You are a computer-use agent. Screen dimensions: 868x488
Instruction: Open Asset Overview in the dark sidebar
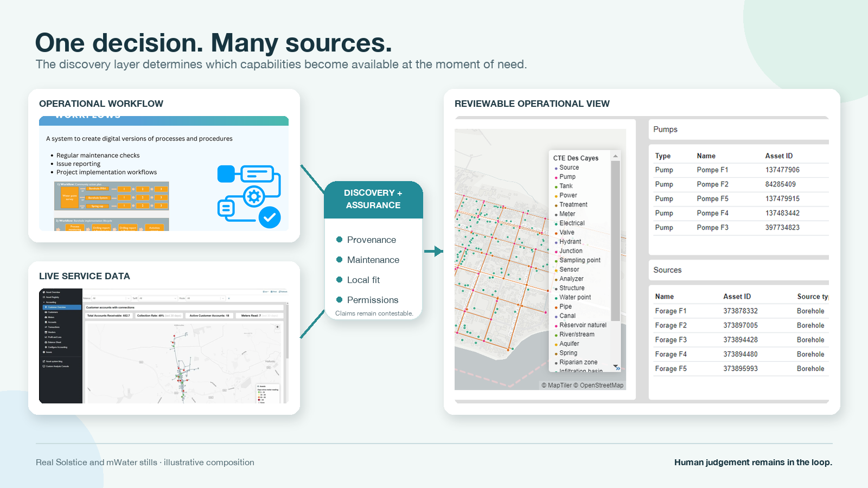click(x=52, y=292)
